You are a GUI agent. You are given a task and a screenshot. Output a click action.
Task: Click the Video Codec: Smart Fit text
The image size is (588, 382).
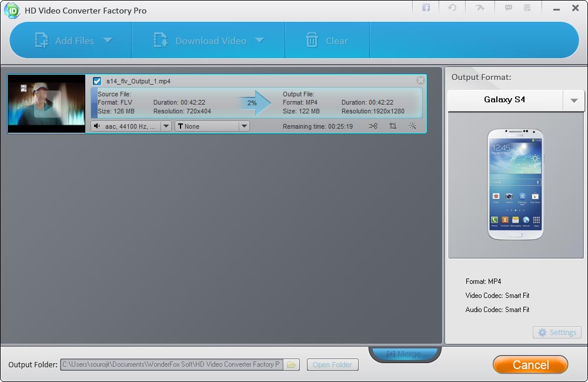tap(497, 296)
